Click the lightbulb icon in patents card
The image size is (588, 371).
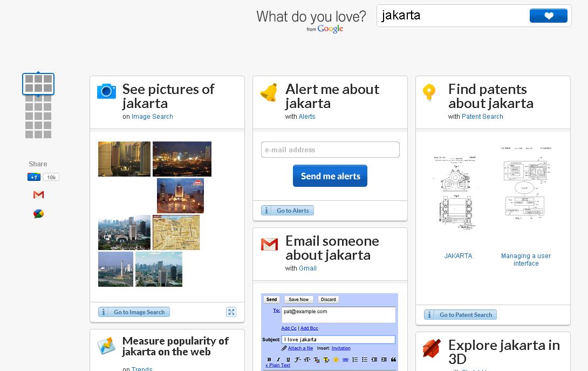coord(429,92)
